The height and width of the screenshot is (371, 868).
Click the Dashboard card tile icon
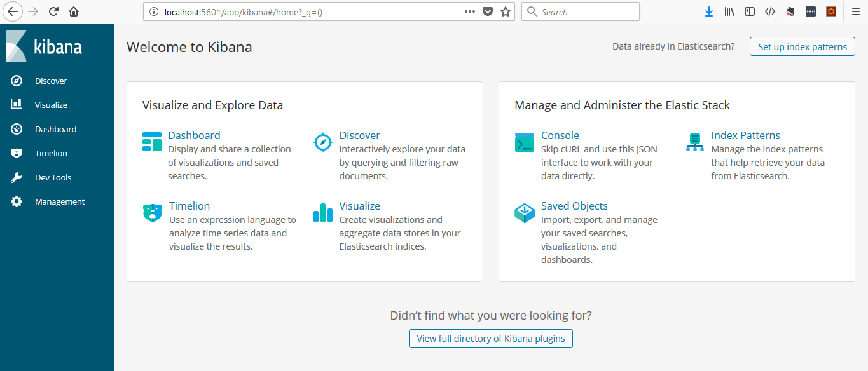coord(152,142)
